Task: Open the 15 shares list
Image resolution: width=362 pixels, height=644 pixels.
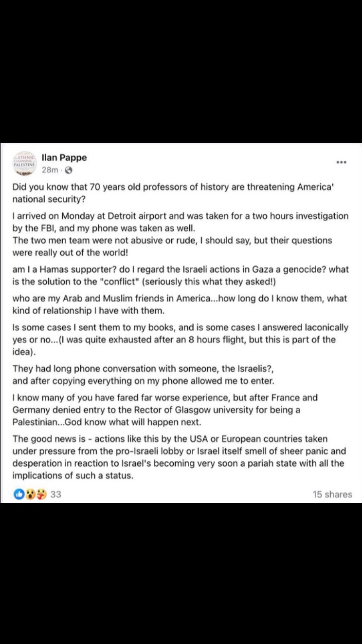Action: point(332,494)
